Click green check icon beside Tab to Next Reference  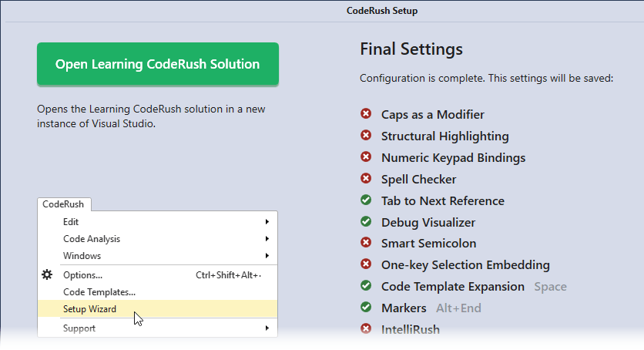click(x=366, y=200)
